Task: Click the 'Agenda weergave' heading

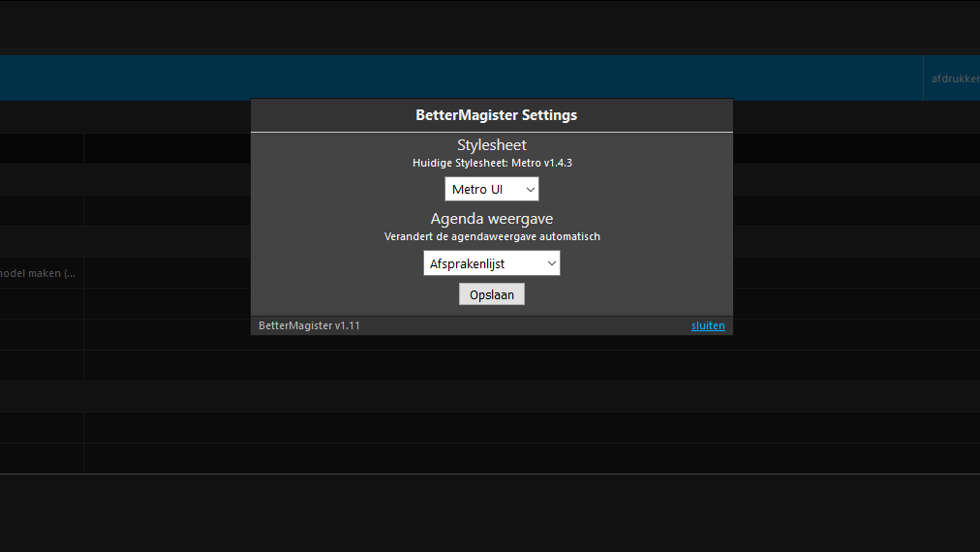Action: [491, 218]
